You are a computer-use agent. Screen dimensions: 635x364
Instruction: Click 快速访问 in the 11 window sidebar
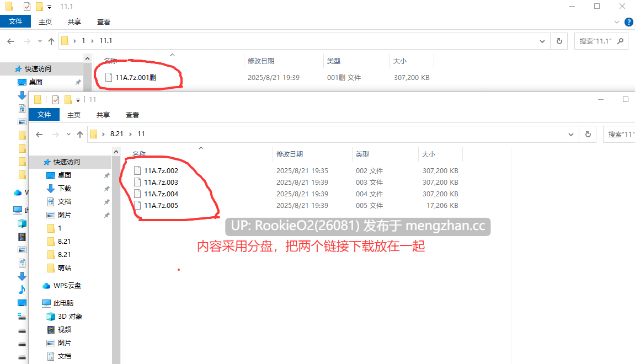point(67,162)
